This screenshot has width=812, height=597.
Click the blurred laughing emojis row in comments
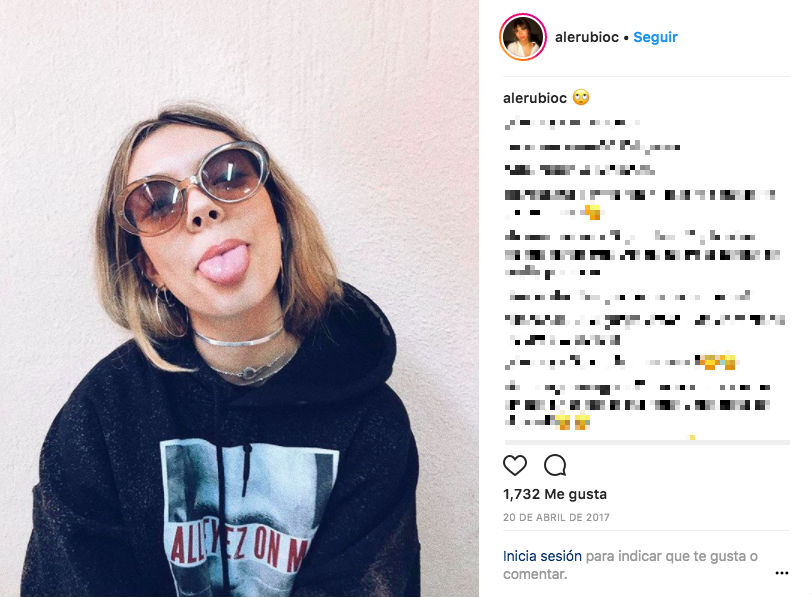(715, 361)
